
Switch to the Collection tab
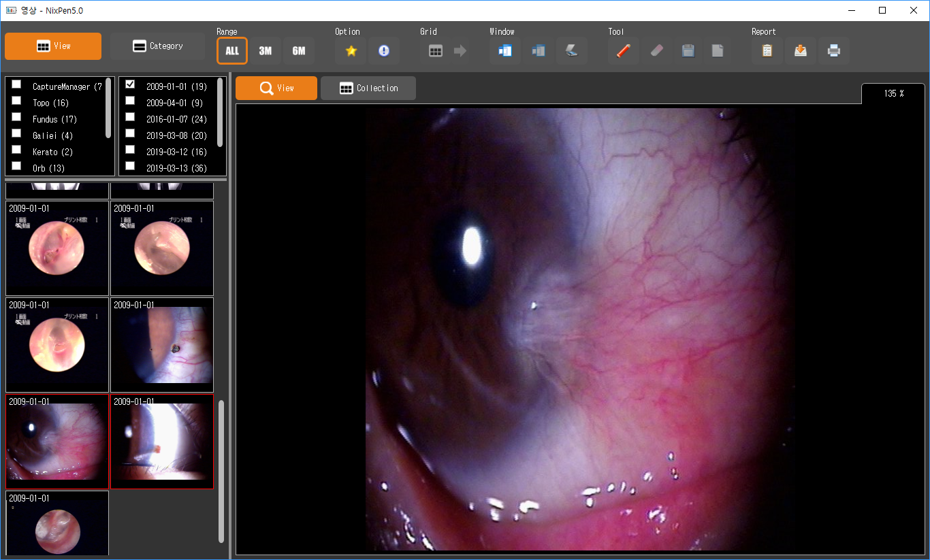pyautogui.click(x=368, y=88)
